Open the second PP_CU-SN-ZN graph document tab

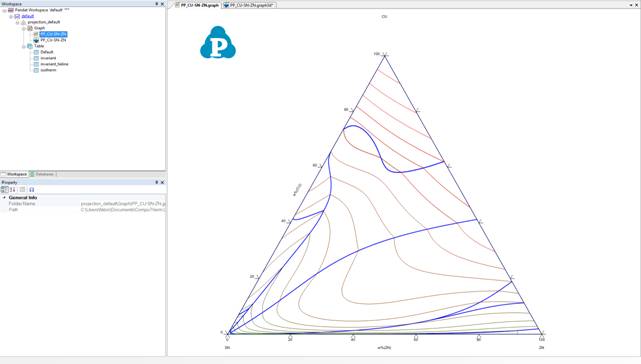pyautogui.click(x=248, y=5)
